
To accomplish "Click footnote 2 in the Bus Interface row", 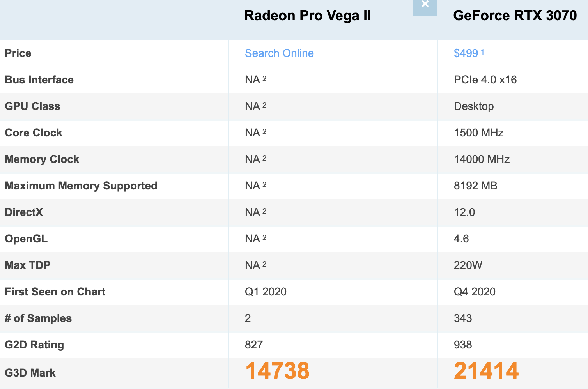I will coord(264,78).
